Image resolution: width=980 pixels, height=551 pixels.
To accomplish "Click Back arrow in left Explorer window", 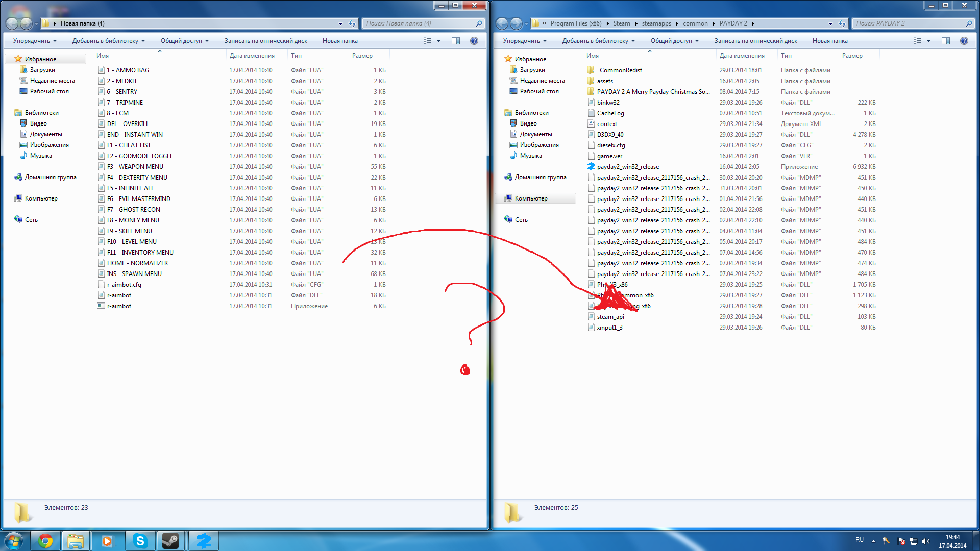I will 12,23.
